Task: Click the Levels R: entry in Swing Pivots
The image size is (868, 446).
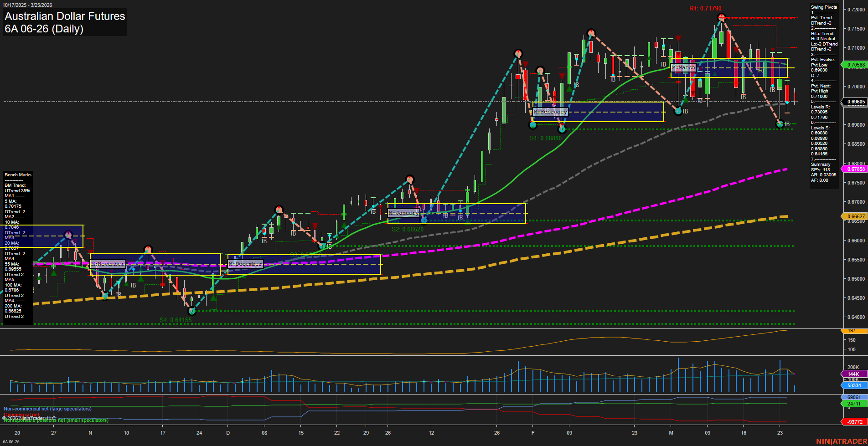Action: [820, 107]
